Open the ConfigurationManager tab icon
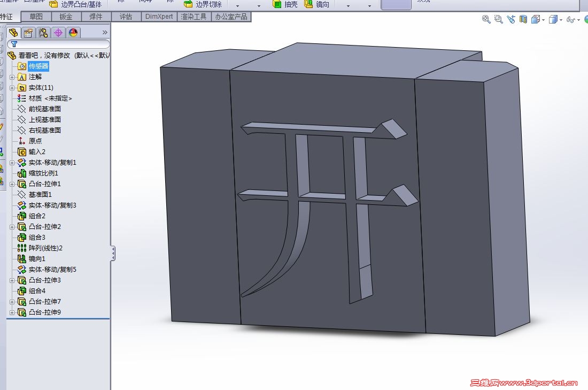Screen dimensions: 588x390 [43, 33]
